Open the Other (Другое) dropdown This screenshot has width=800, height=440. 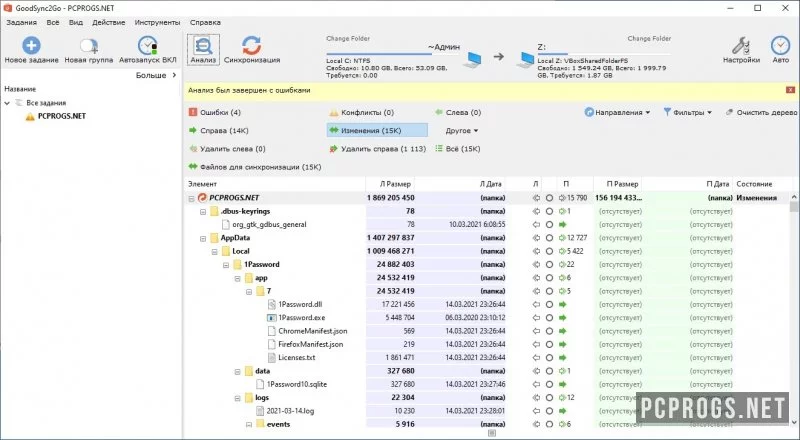462,131
